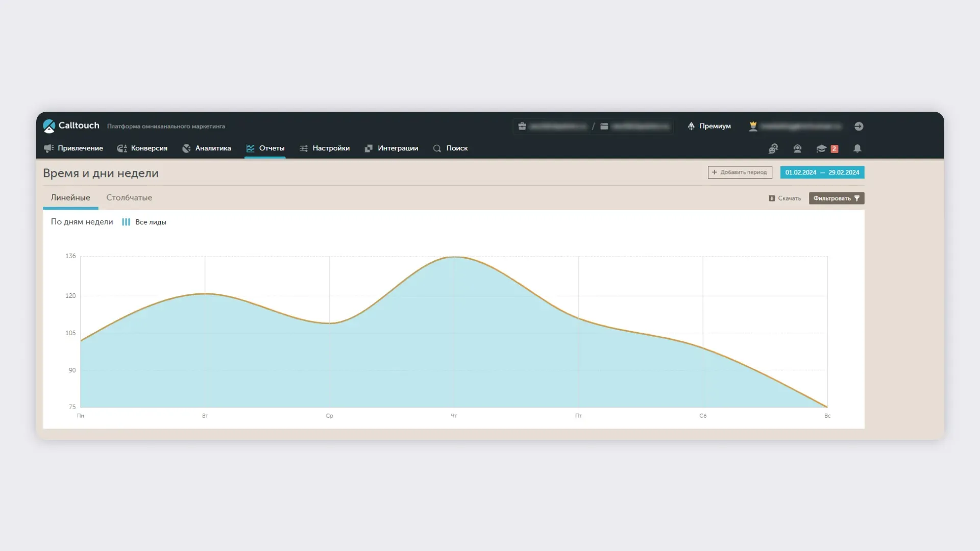Open the Интеграции menu
The width and height of the screenshot is (980, 551).
[x=391, y=148]
